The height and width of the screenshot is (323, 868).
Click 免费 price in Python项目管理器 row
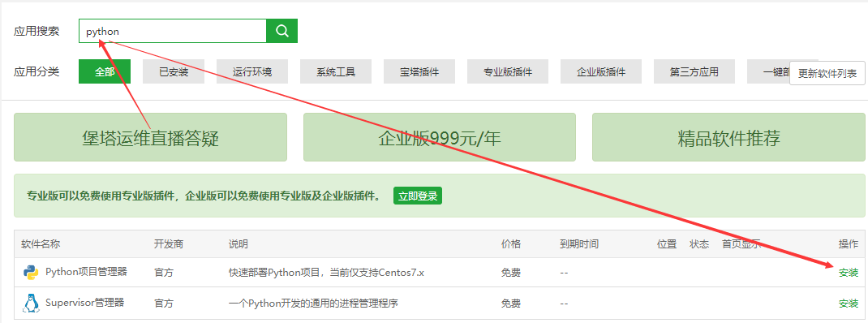coord(511,273)
